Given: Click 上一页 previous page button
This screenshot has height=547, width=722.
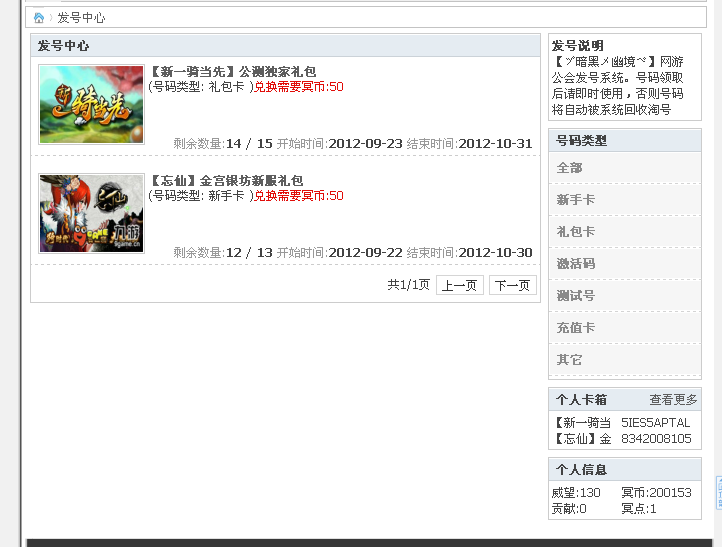Looking at the screenshot, I should point(460,285).
